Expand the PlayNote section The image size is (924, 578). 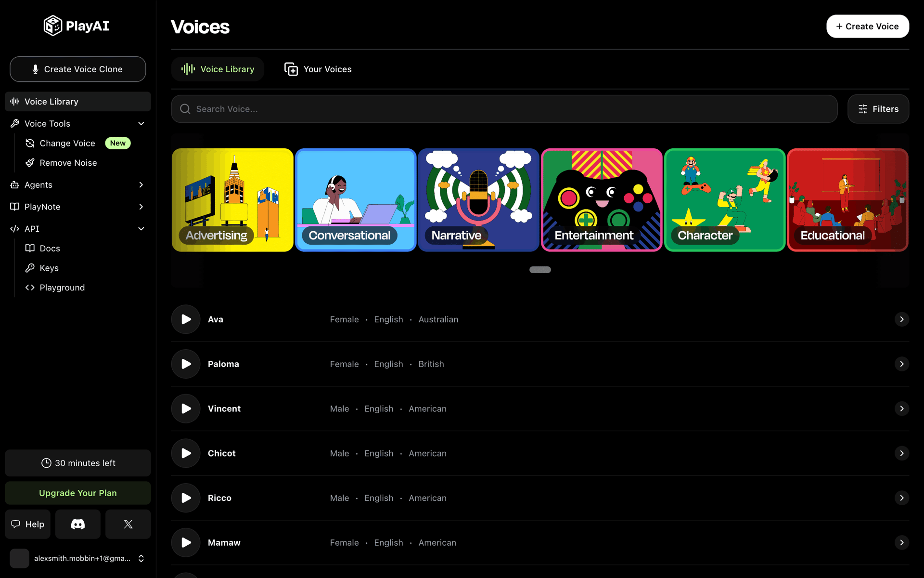click(x=141, y=207)
